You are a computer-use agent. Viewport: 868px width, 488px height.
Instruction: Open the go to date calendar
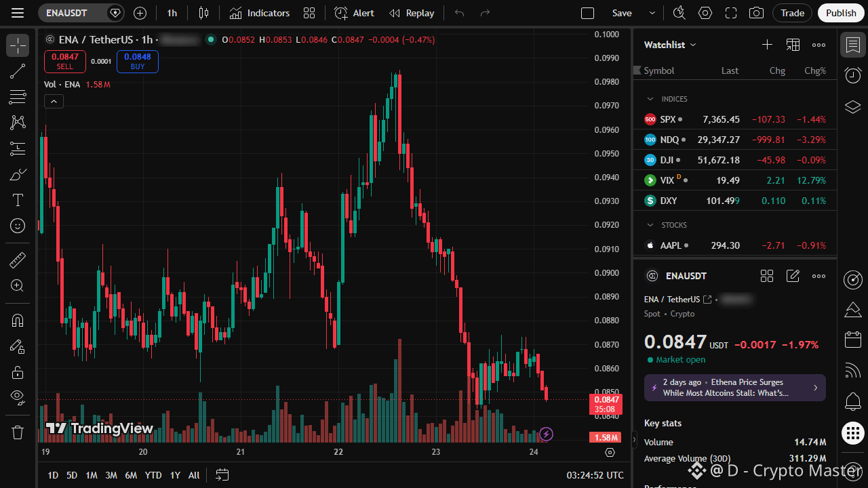tap(222, 475)
